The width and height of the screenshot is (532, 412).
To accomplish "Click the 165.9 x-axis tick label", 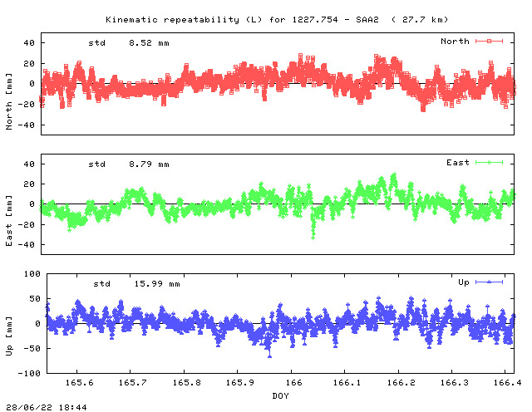I will (240, 382).
